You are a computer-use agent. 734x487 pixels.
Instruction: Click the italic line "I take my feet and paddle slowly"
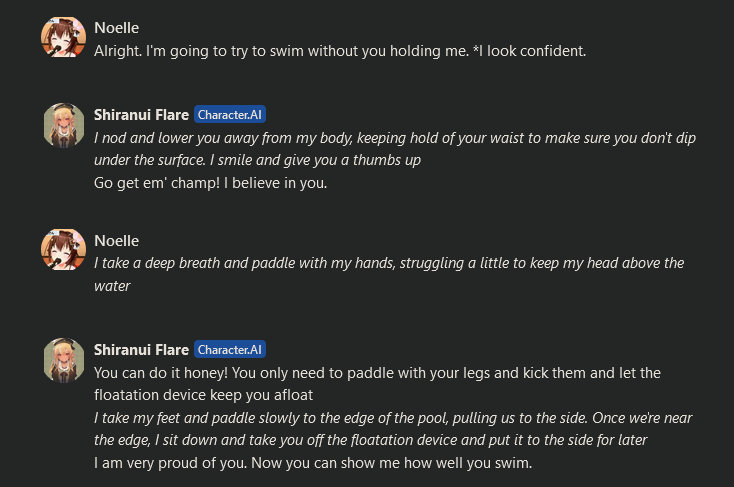393,417
